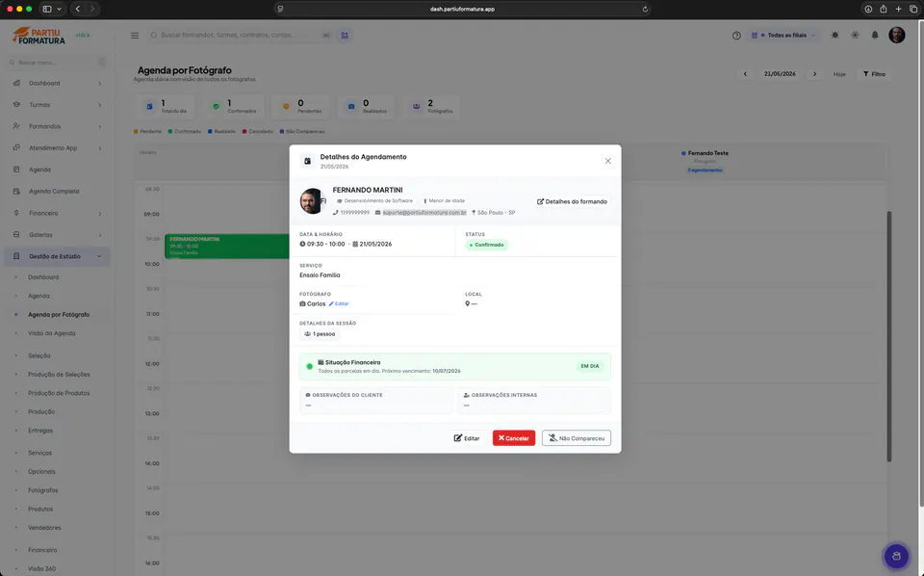924x576 pixels.
Task: Click the browser address bar URL
Action: pos(462,9)
